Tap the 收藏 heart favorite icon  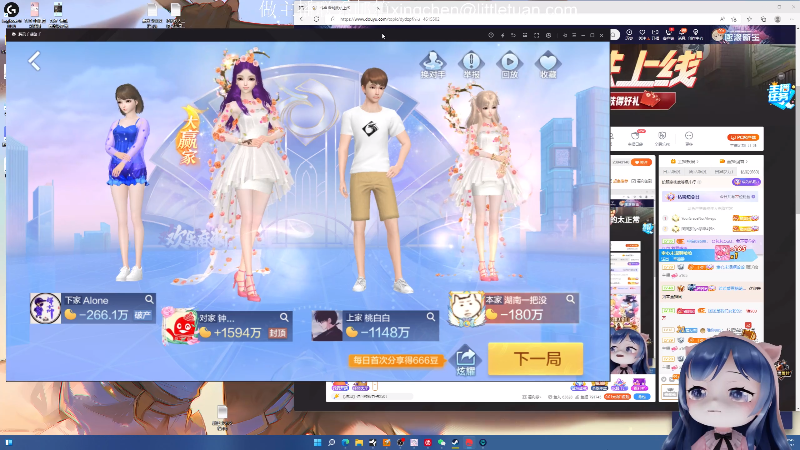(548, 65)
